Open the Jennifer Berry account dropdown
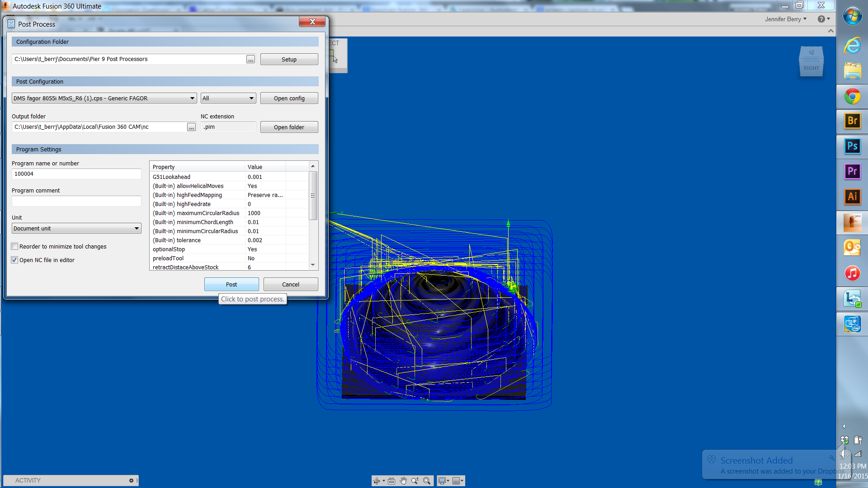868x488 pixels. pos(786,19)
